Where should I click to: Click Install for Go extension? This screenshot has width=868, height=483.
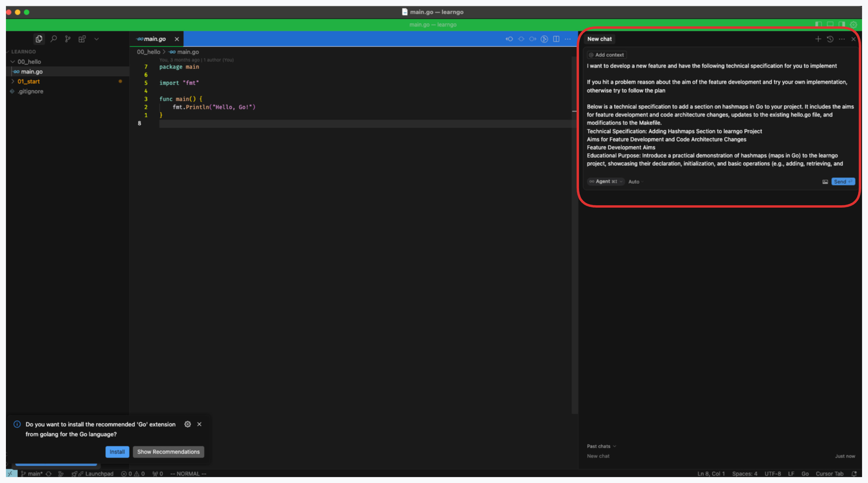click(x=117, y=452)
